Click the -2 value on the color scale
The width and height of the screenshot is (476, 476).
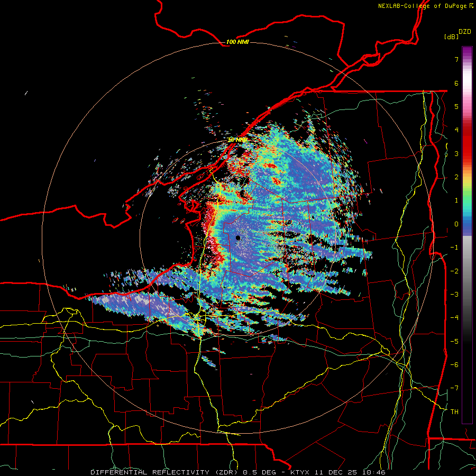tap(454, 271)
